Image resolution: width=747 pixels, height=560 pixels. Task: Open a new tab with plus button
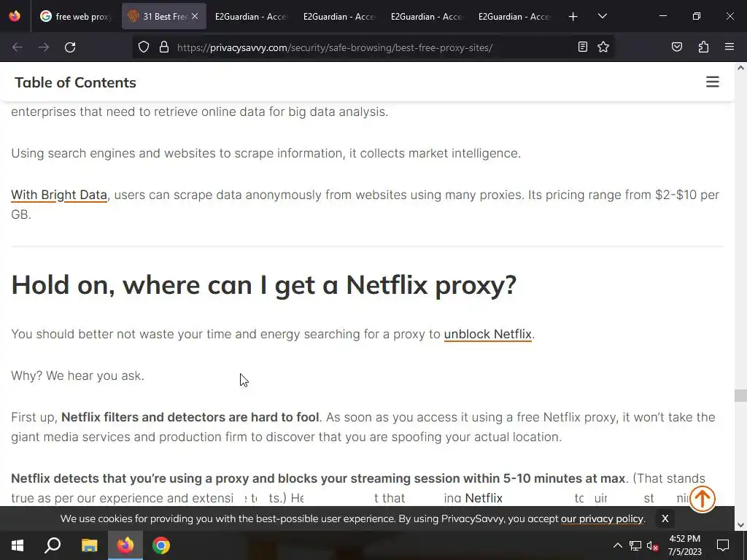tap(573, 16)
